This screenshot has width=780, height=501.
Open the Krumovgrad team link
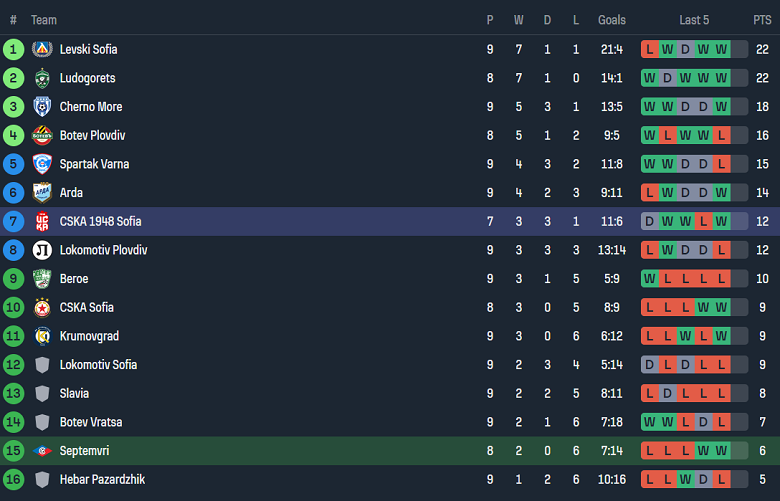[88, 336]
